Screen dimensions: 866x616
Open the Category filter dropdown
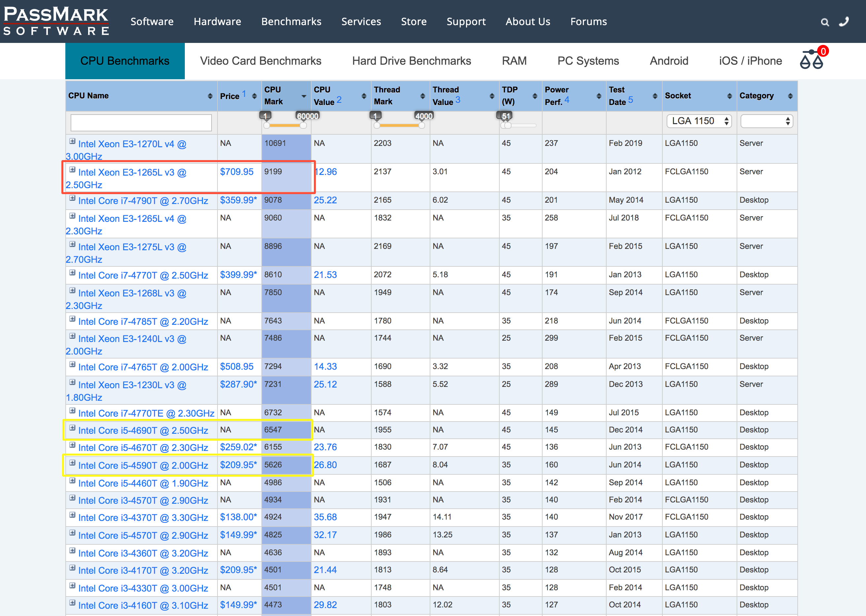(767, 121)
